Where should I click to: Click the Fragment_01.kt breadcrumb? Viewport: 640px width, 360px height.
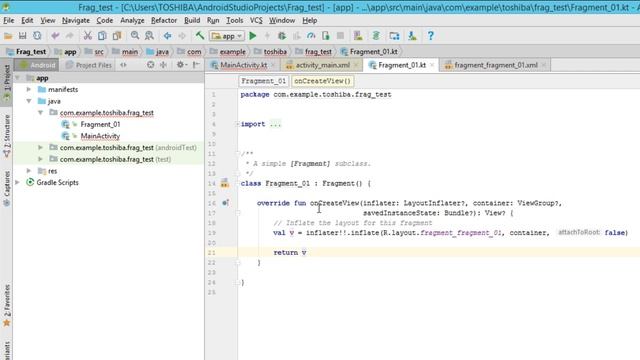pyautogui.click(x=369, y=52)
